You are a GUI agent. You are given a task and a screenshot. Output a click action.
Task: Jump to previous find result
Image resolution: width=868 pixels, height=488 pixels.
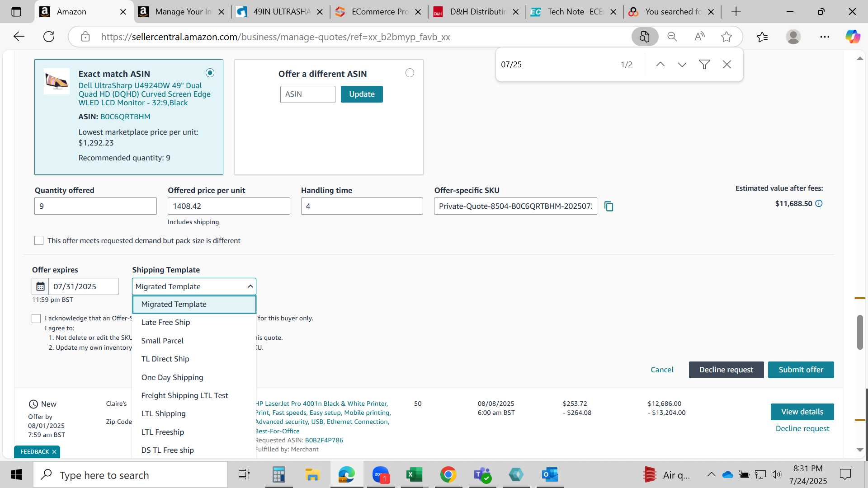660,65
